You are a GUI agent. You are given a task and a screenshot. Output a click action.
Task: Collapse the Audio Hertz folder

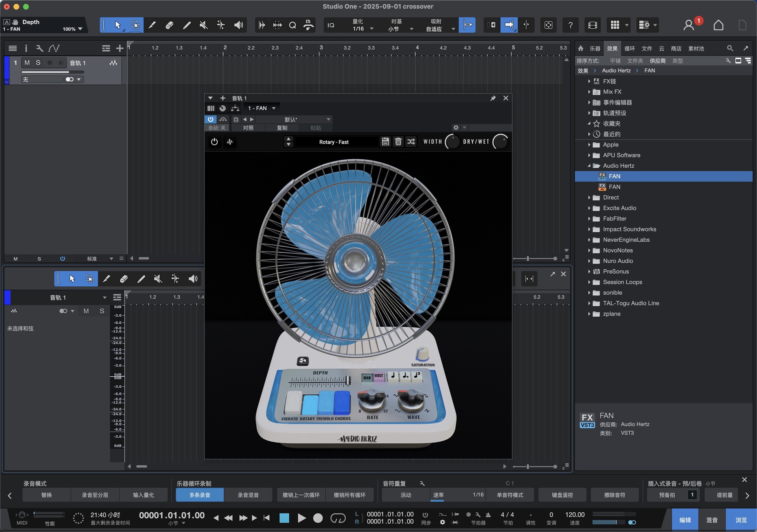click(x=589, y=166)
